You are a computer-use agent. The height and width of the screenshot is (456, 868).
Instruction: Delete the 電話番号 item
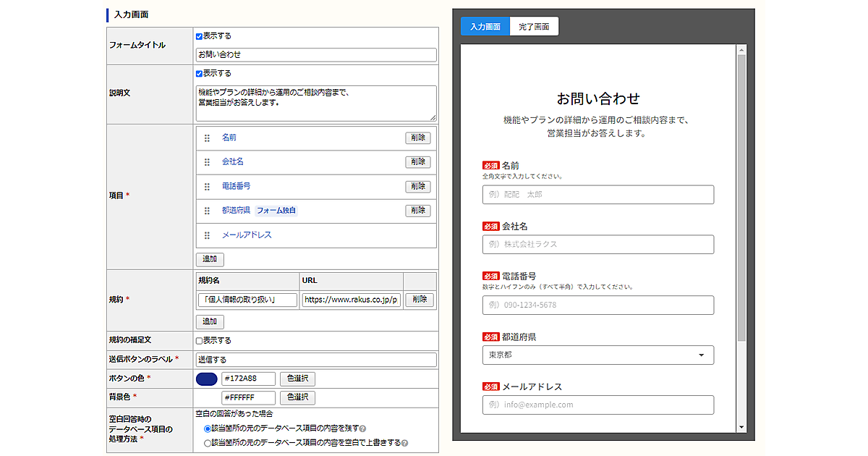(x=417, y=187)
